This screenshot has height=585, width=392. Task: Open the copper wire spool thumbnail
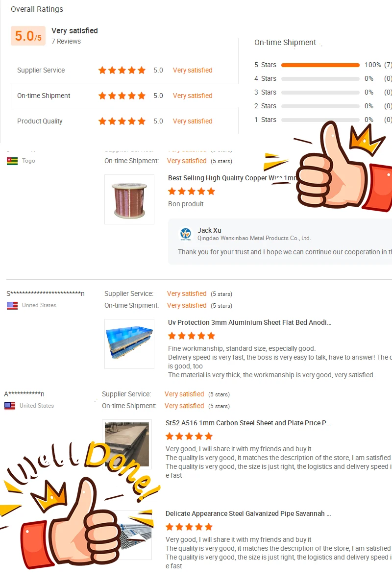[x=129, y=199]
